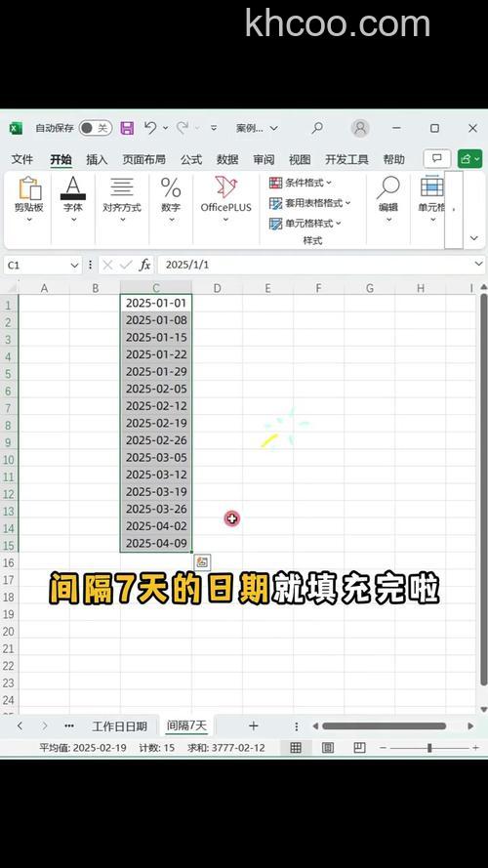Open the 字体 font group
Screen dimensions: 488x868
pos(73,200)
